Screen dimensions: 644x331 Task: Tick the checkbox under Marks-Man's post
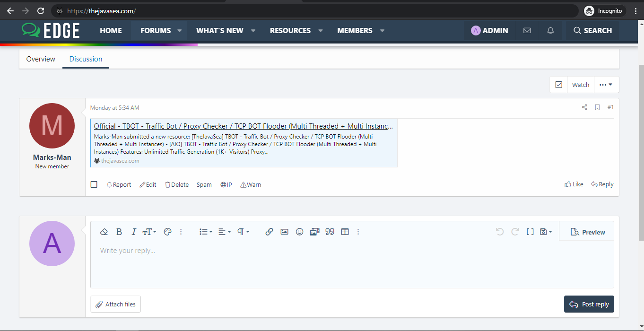pyautogui.click(x=94, y=184)
